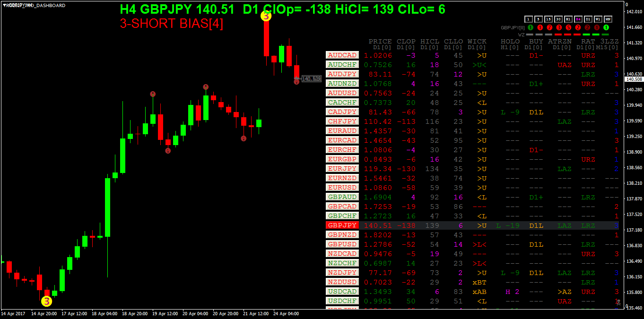Screen dimensions: 644x319
Task: Open the NZDJPY pair button
Action: (x=342, y=273)
